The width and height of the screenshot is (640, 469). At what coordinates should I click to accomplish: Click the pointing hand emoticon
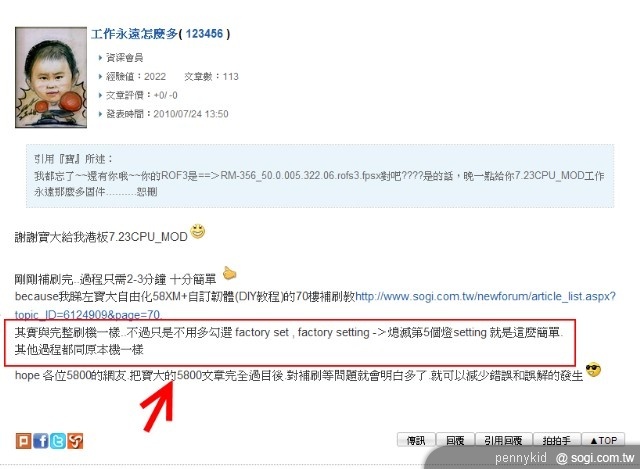(x=230, y=273)
